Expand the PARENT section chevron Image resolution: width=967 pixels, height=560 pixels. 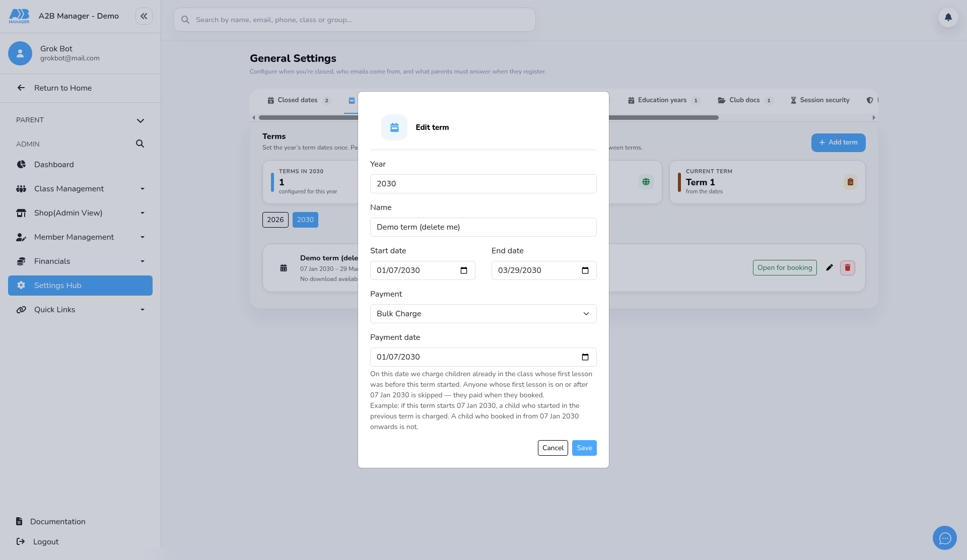[x=141, y=120]
